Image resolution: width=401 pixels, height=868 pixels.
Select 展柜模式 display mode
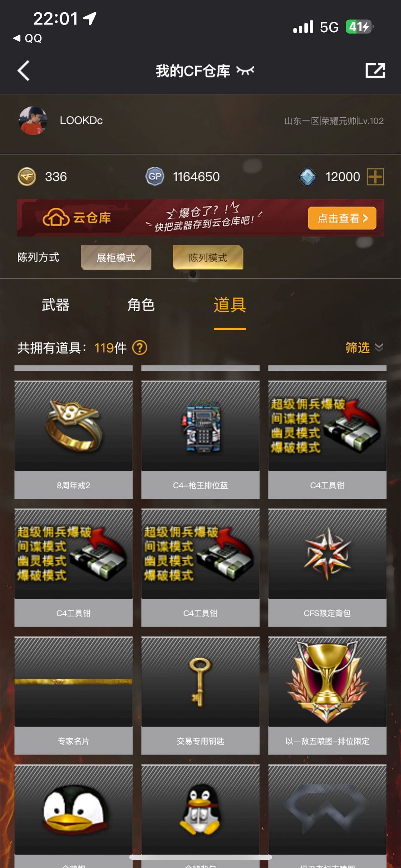click(116, 257)
